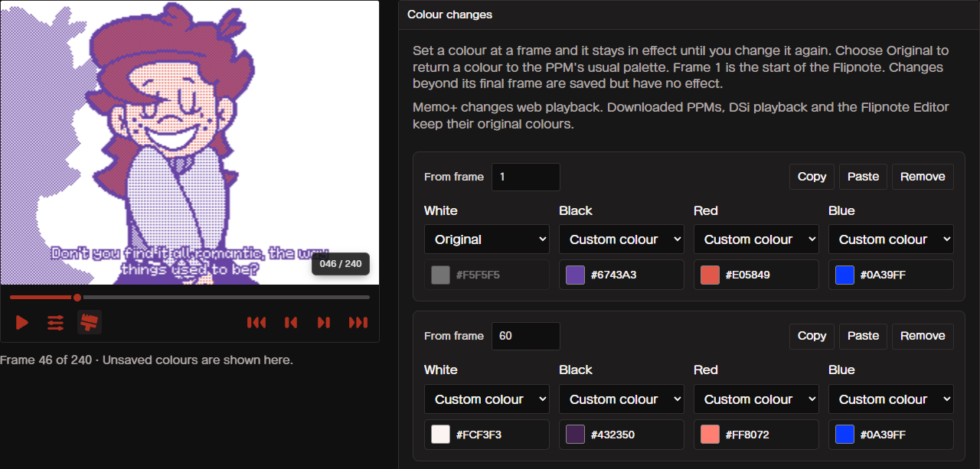980x469 pixels.
Task: Click the salmon #FF8072 colour swatch
Action: click(x=710, y=435)
